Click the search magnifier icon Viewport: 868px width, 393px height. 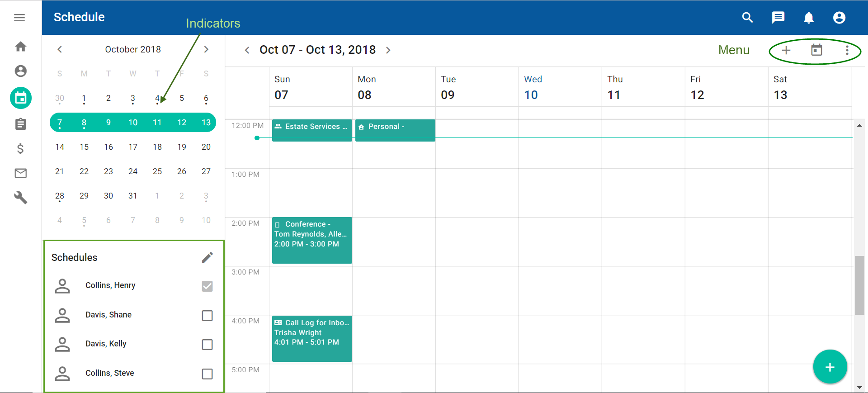point(747,18)
